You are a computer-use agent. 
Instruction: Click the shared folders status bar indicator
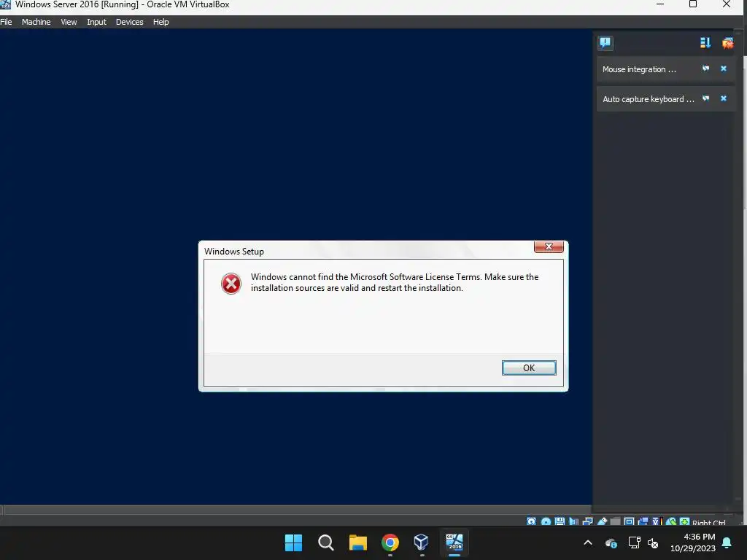pyautogui.click(x=615, y=521)
